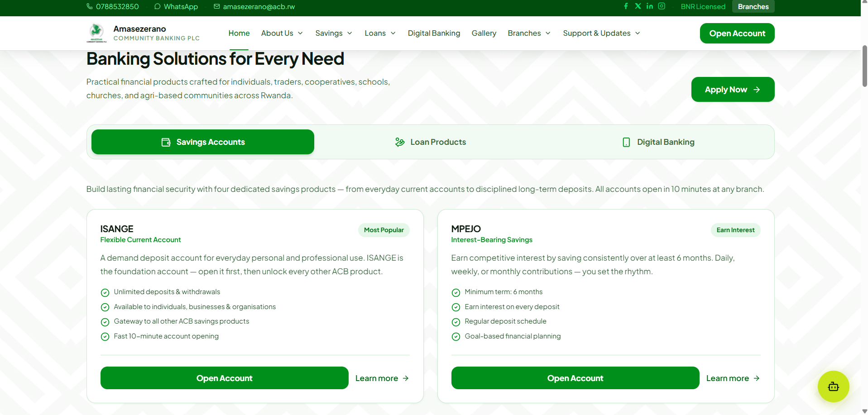868x415 pixels.
Task: Open Branches button in top bar
Action: pyautogui.click(x=753, y=6)
